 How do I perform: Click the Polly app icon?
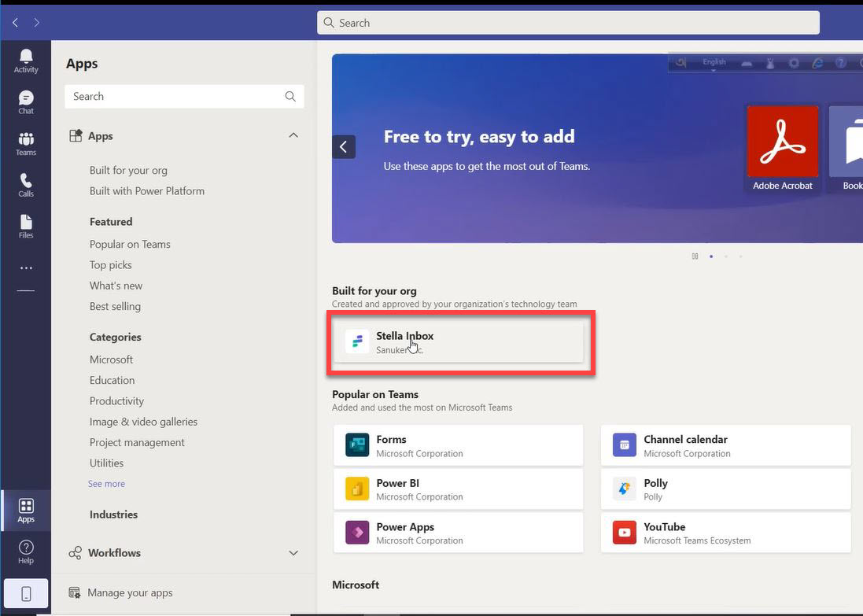[x=624, y=489]
